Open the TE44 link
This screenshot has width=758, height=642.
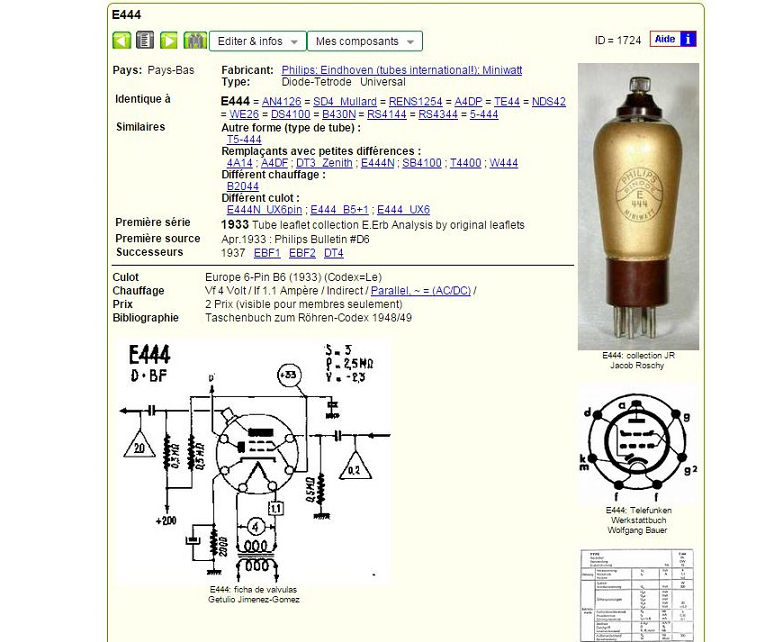tap(507, 102)
